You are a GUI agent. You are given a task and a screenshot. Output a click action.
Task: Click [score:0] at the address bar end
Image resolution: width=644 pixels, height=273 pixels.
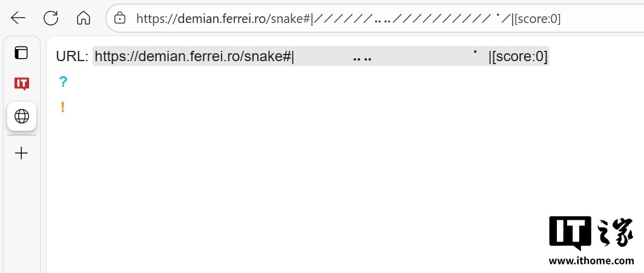(x=536, y=19)
